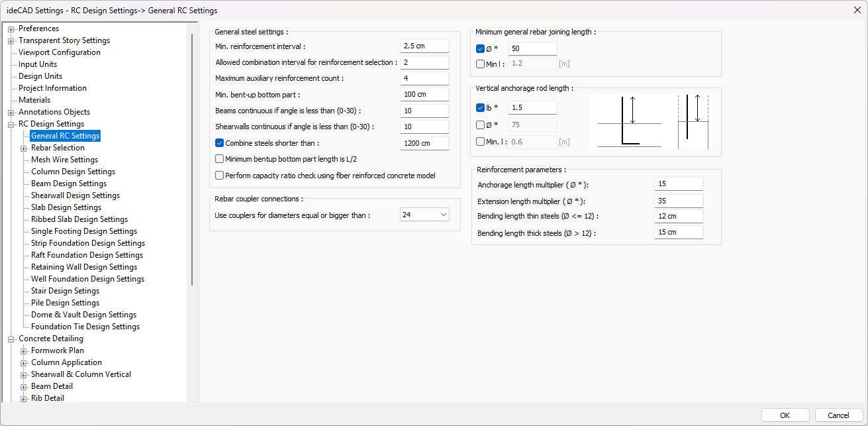Viewport: 868px width, 426px height.
Task: Open the couplers diameter dropdown
Action: tap(424, 215)
